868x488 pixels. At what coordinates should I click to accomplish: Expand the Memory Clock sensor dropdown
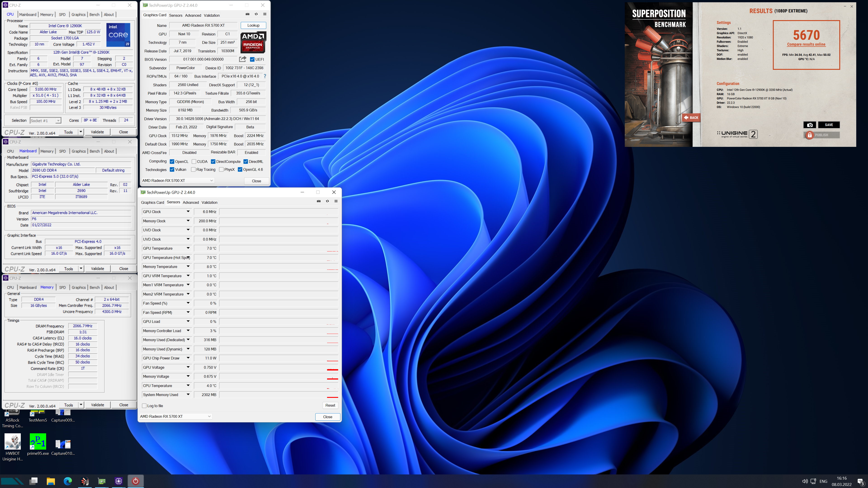[188, 221]
